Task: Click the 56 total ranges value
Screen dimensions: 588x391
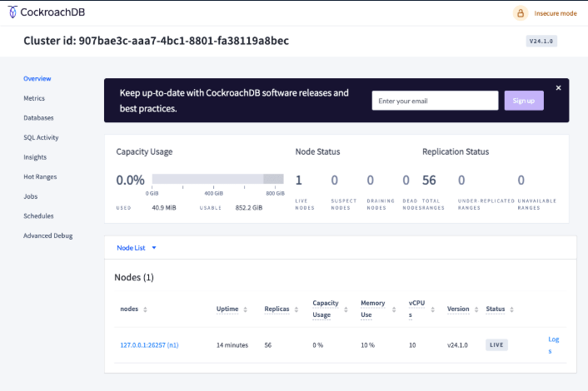Action: [429, 181]
